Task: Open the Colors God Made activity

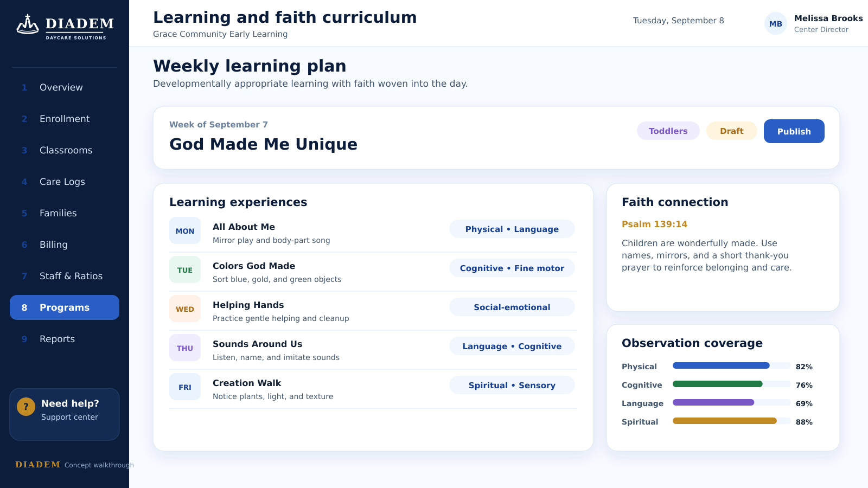Action: click(x=254, y=266)
